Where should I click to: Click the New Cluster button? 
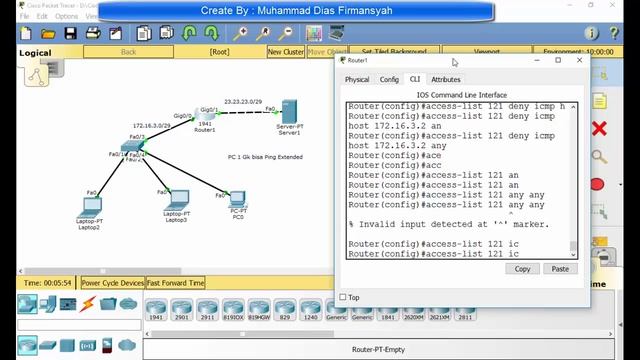point(286,52)
